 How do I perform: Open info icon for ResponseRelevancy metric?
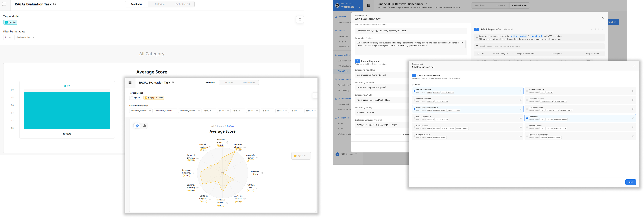coord(633,91)
